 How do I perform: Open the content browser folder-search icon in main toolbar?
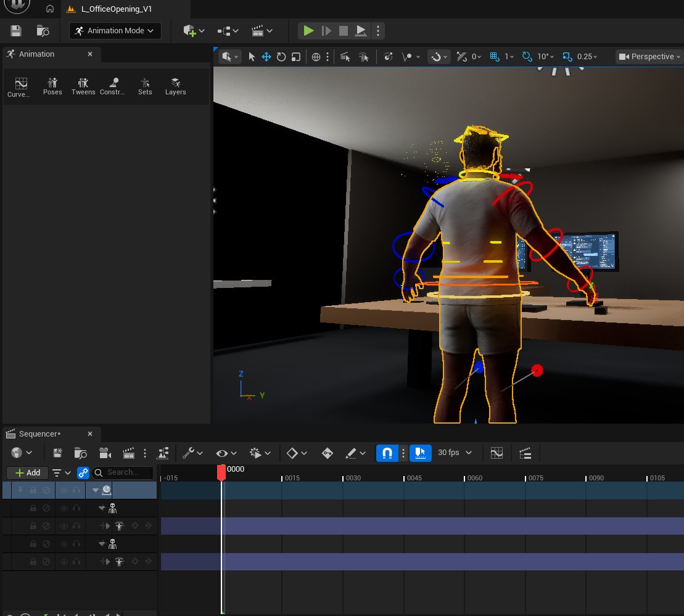coord(43,31)
